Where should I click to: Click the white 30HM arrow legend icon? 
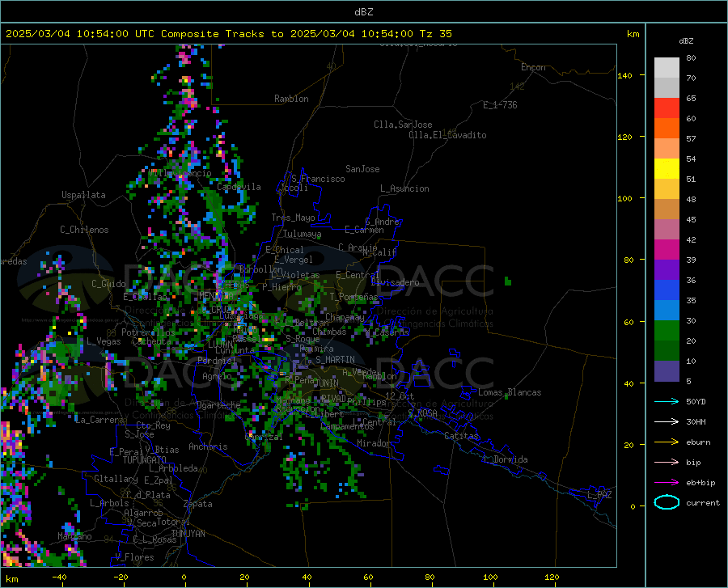[x=667, y=422]
